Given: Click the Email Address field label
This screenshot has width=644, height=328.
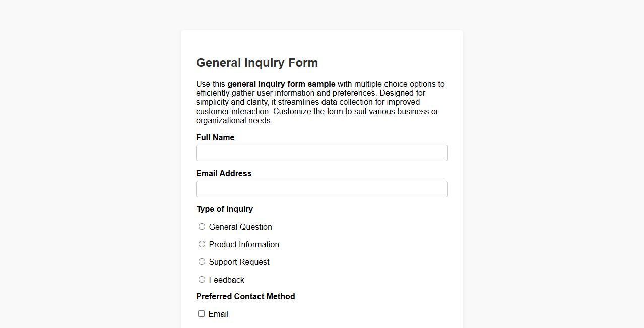Looking at the screenshot, I should (x=224, y=173).
